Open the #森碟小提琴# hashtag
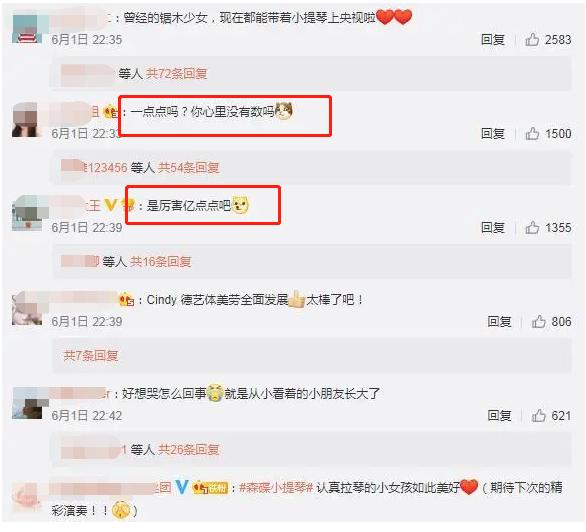This screenshot has height=532, width=586. click(275, 488)
